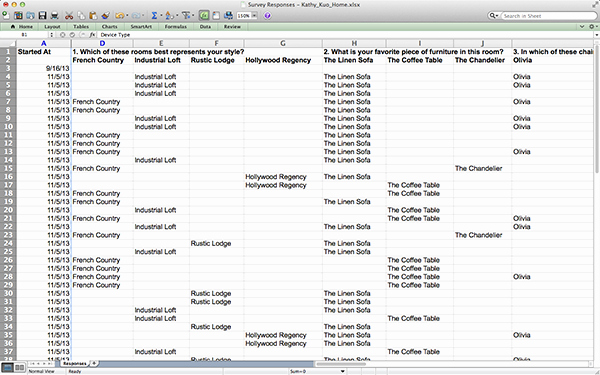Show or hide the toolbox icon
This screenshot has width=600, height=375.
point(216,16)
